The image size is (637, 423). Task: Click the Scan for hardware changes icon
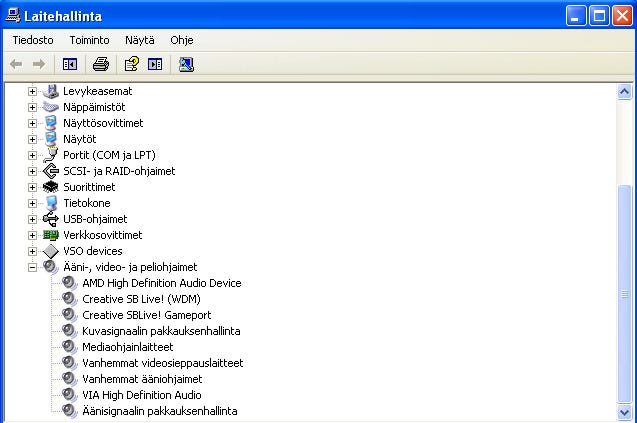(186, 64)
